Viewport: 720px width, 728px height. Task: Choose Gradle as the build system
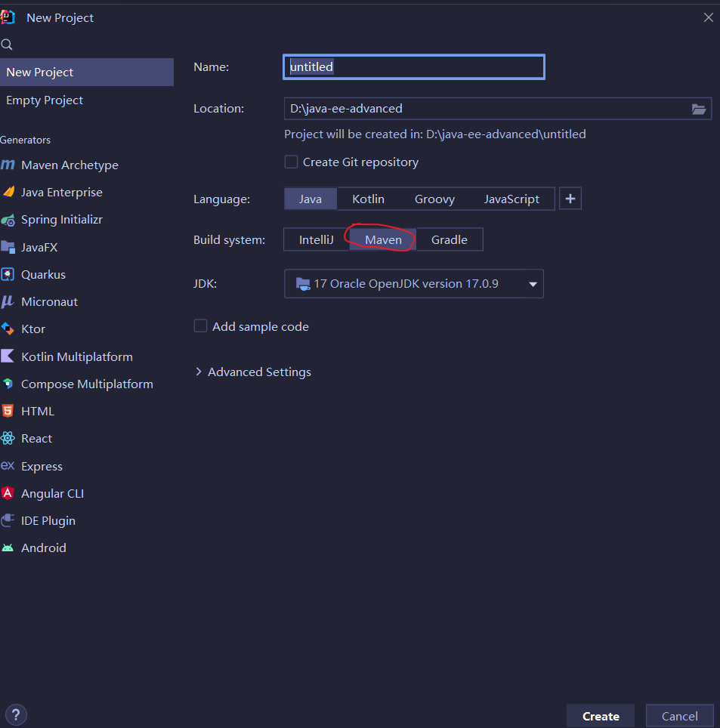point(450,239)
